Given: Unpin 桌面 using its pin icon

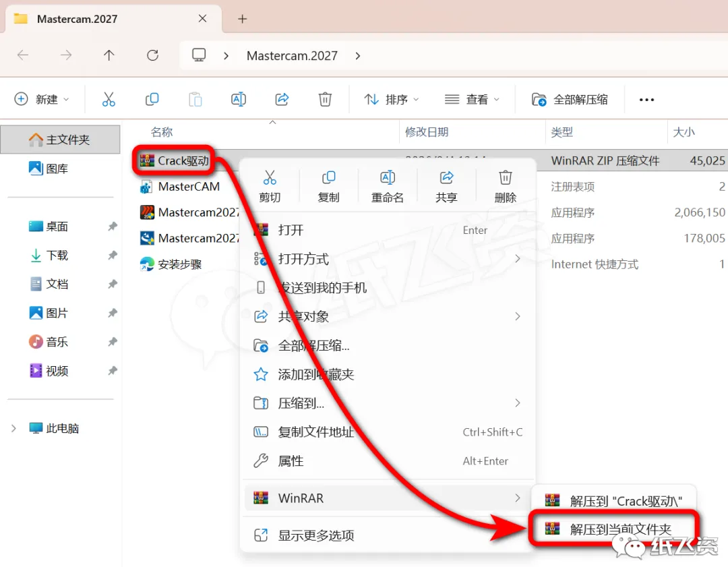Looking at the screenshot, I should tap(113, 227).
